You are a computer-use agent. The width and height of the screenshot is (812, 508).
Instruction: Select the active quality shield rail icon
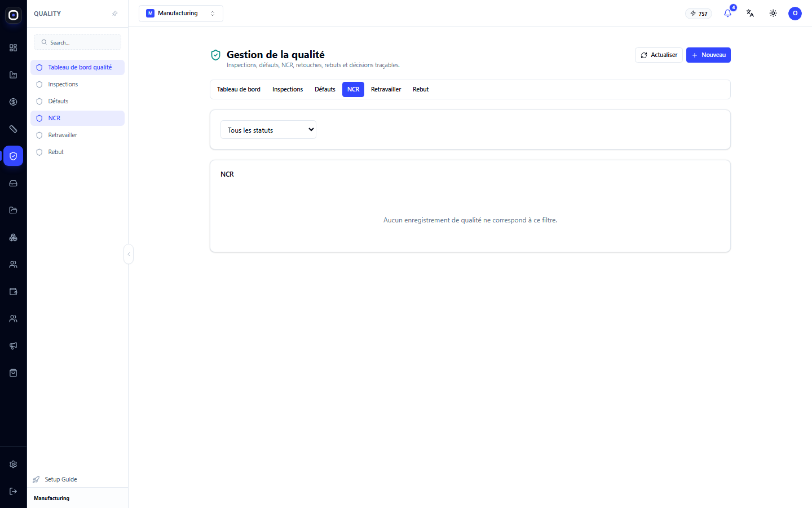(14, 156)
